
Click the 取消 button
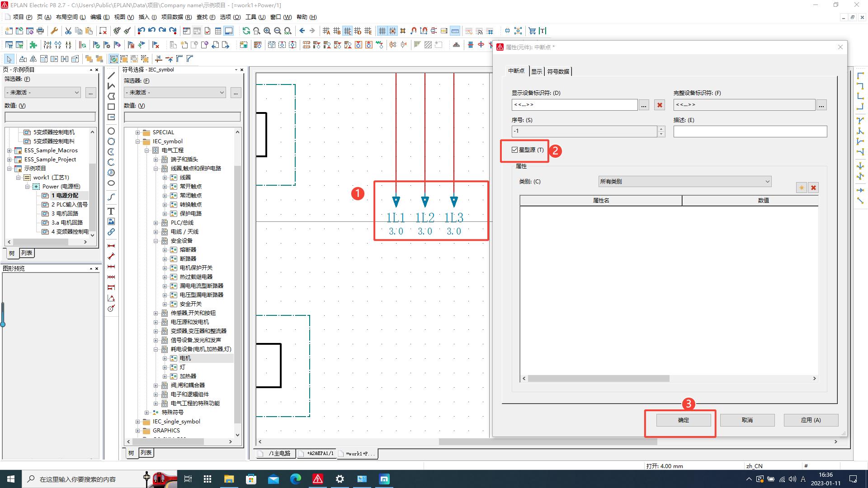coord(747,420)
